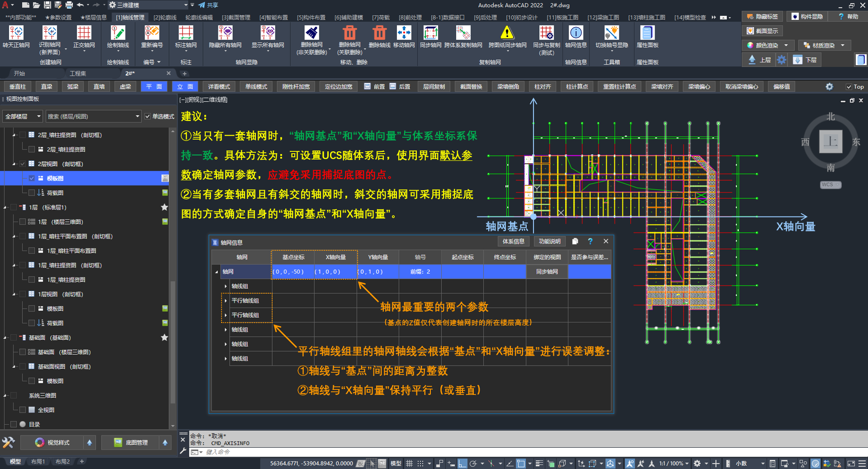Click the 同步轴网 button in table

(x=547, y=272)
